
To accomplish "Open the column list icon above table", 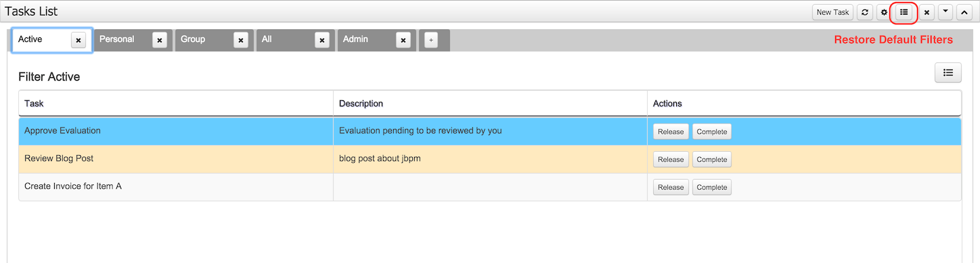I will pyautogui.click(x=948, y=73).
